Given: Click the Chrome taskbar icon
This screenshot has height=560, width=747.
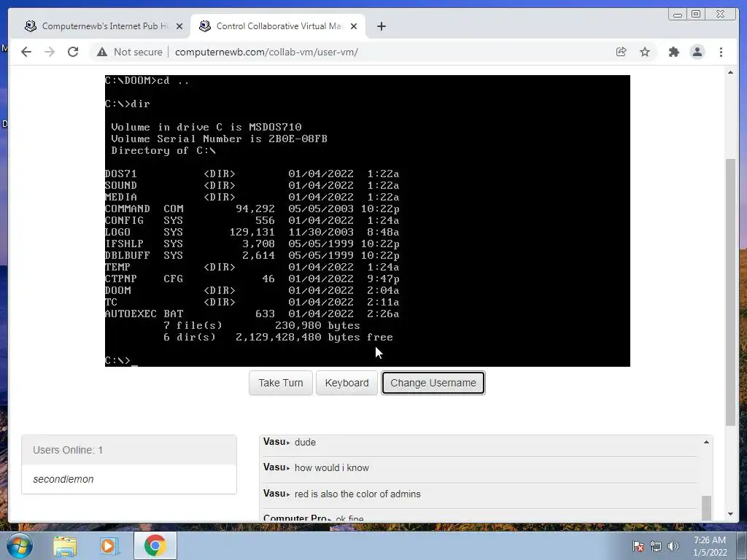Looking at the screenshot, I should [155, 545].
